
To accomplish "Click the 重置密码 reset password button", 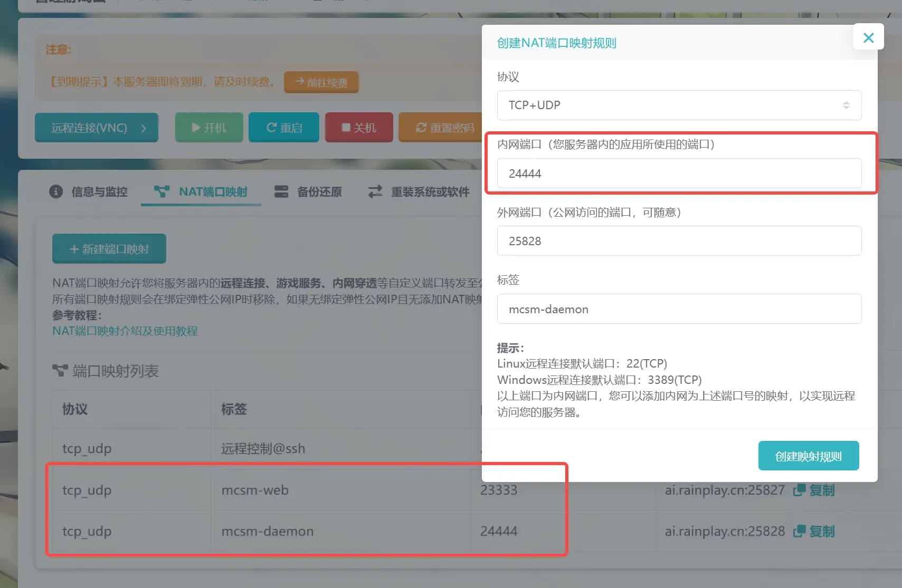I will point(441,128).
